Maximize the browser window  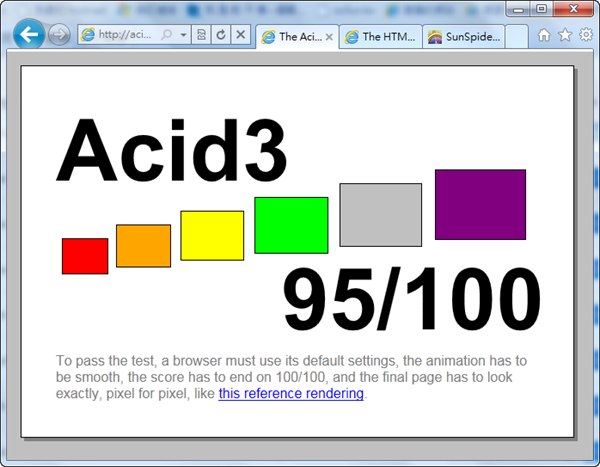tap(541, 9)
